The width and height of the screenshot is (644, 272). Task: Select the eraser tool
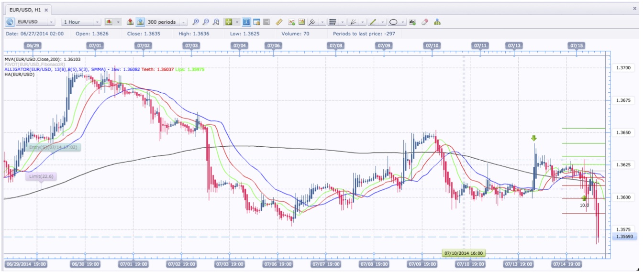click(x=425, y=22)
